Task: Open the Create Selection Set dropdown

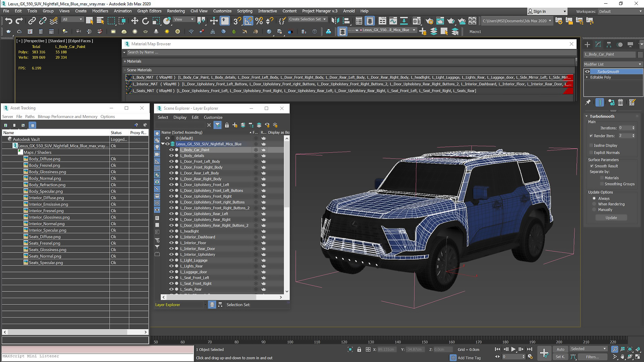Action: [x=308, y=19]
